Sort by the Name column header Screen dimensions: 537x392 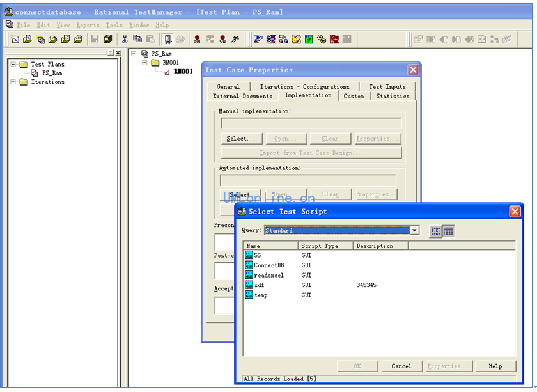pos(270,246)
